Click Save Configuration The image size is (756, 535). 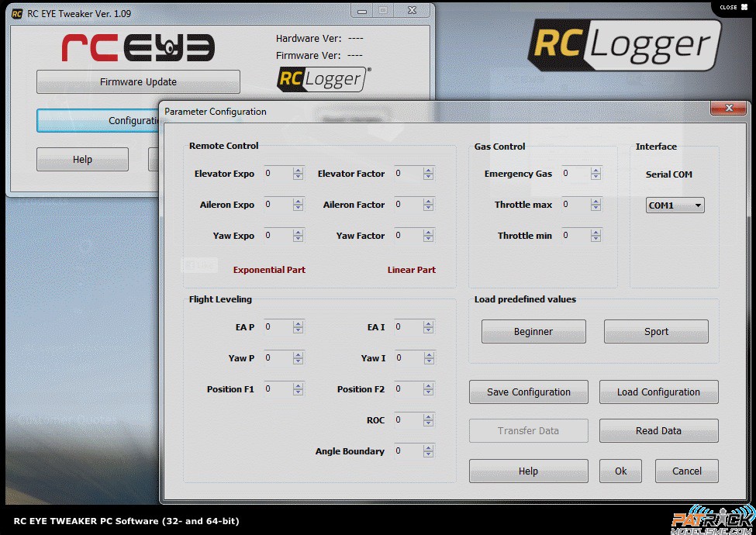coord(529,392)
